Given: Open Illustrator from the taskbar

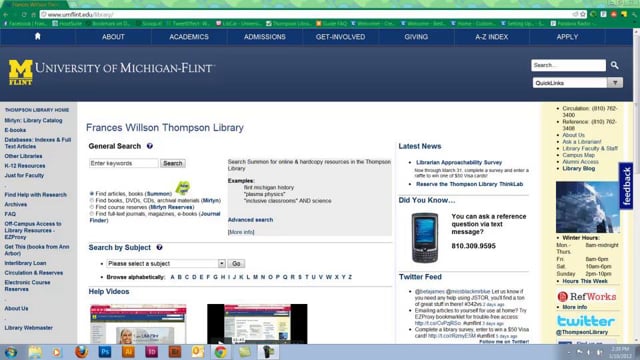Looking at the screenshot, I should tap(128, 352).
